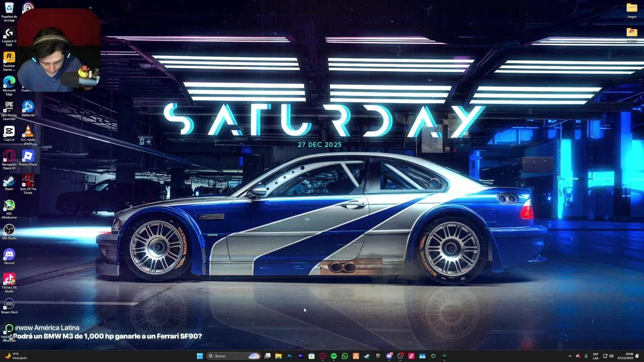644x362 pixels.
Task: Open Microsoft Store from the taskbar
Action: pyautogui.click(x=311, y=356)
